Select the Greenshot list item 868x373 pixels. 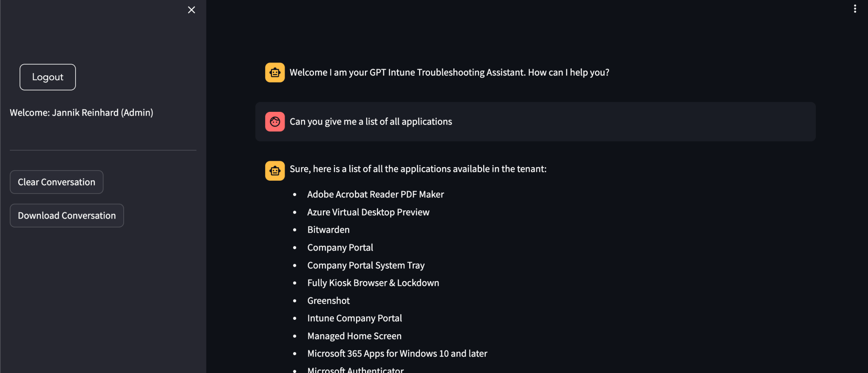pyautogui.click(x=328, y=300)
